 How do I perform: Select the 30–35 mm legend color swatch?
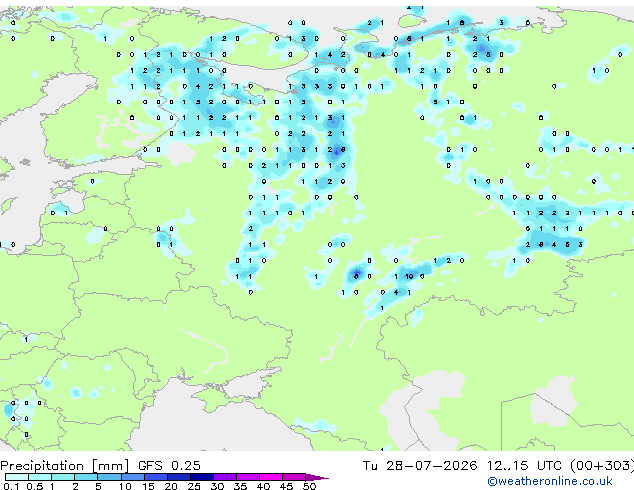coord(224,477)
